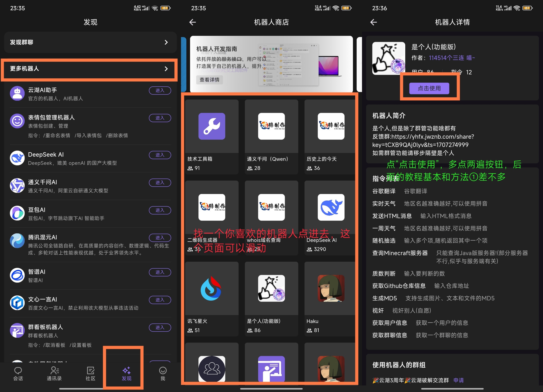Tap 进入 for 通义千问AI
Screen dimensions: 543x392
click(160, 183)
